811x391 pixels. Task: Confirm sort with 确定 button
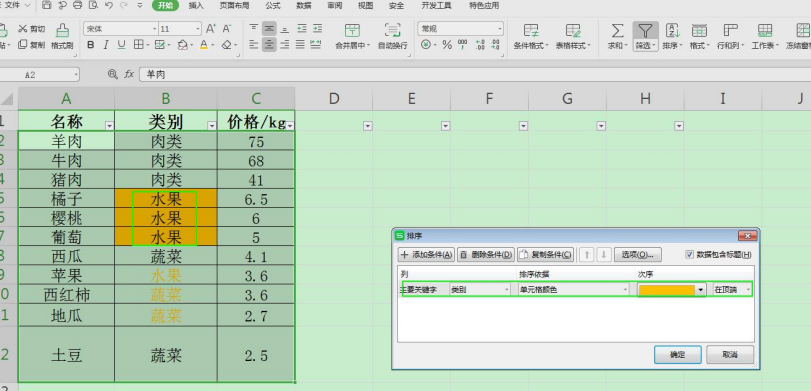(678, 355)
